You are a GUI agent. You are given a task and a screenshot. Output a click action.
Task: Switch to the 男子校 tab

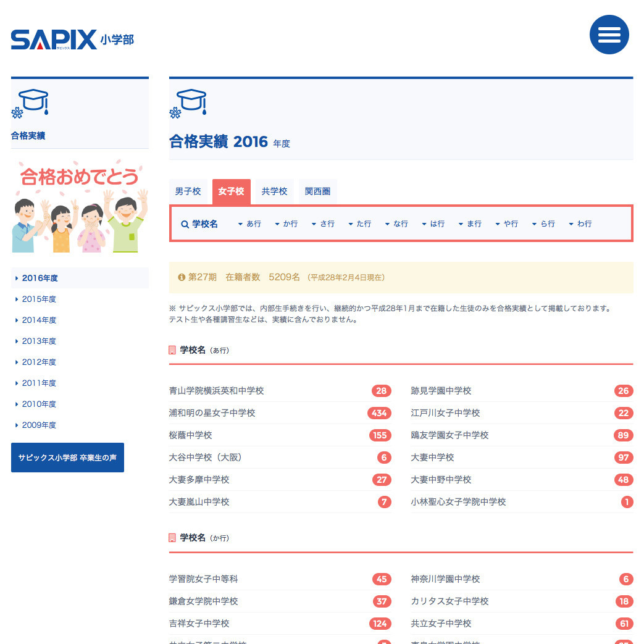189,191
